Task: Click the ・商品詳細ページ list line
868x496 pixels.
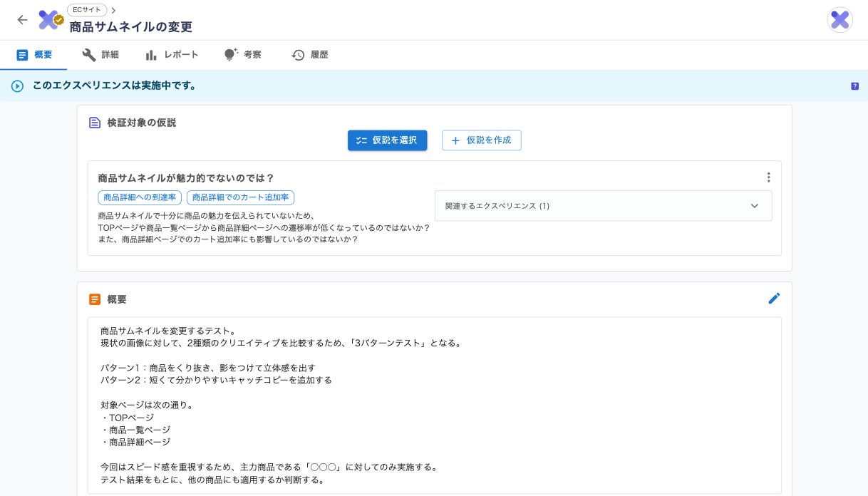Action: (x=135, y=442)
